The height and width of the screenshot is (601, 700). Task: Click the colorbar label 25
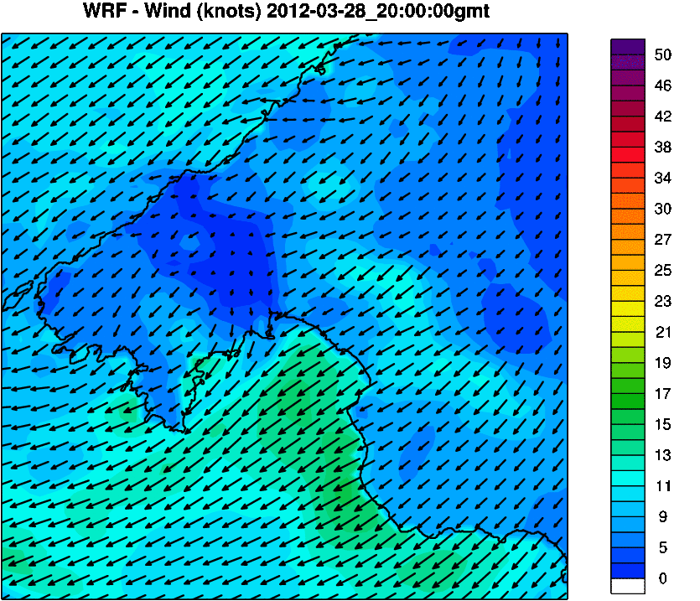pyautogui.click(x=663, y=270)
